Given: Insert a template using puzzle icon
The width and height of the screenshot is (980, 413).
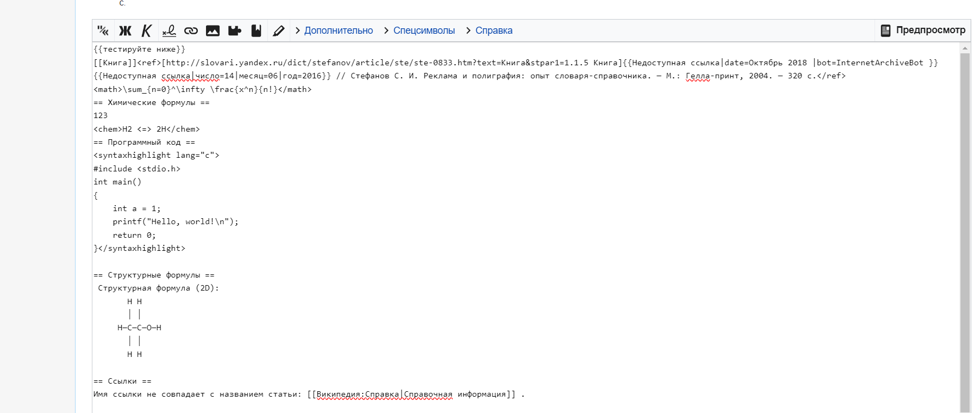Looking at the screenshot, I should click(234, 30).
